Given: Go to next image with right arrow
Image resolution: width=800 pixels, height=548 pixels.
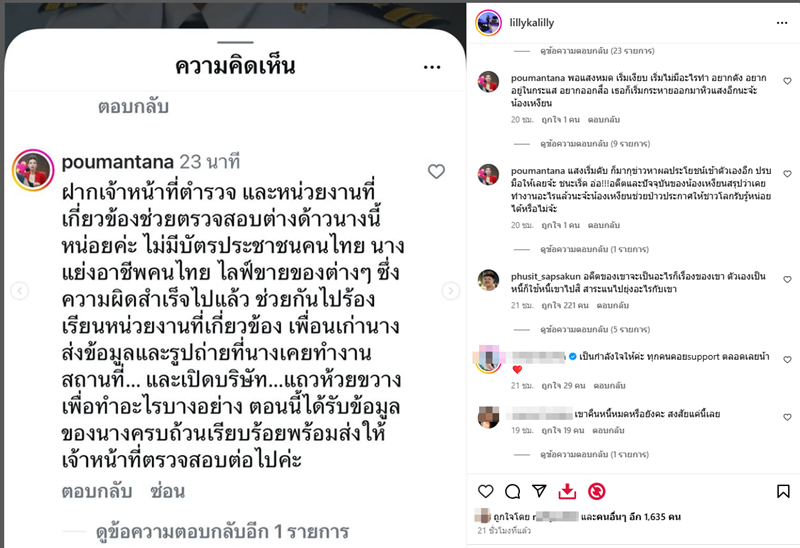Looking at the screenshot, I should [451, 291].
